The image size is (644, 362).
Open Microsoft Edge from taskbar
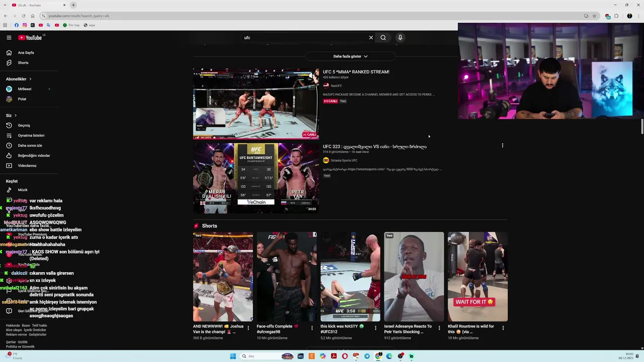389,356
